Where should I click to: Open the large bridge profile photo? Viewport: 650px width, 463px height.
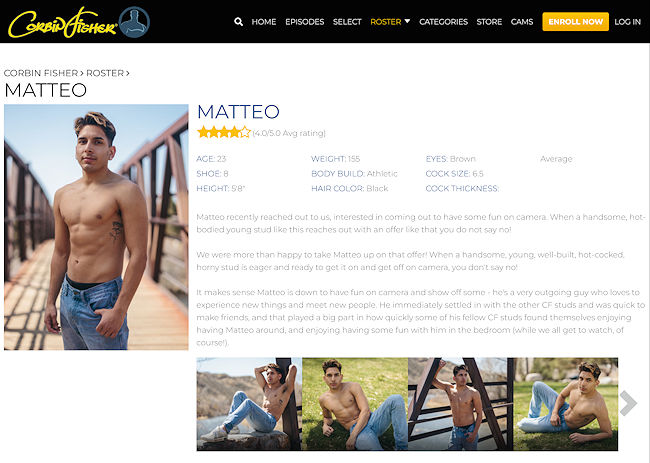coord(96,227)
